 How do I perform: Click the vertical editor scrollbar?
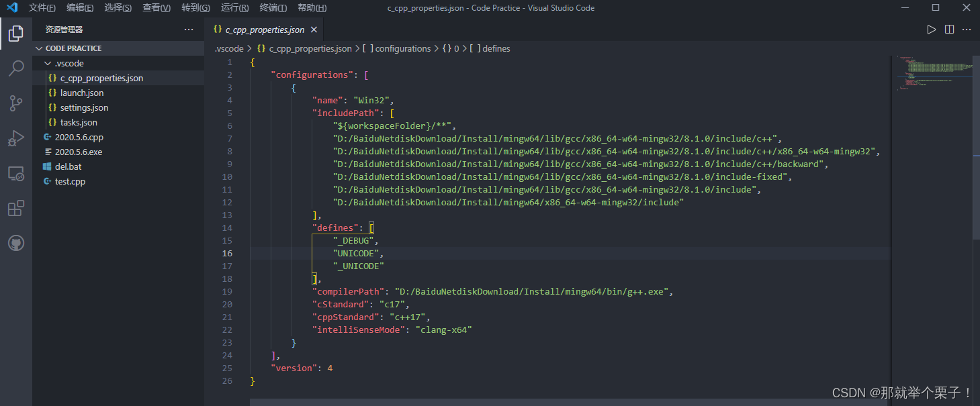point(976,148)
